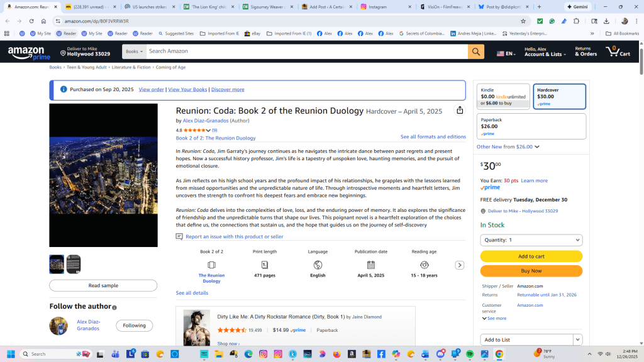Click the report issue speech bubble icon

[x=179, y=237]
